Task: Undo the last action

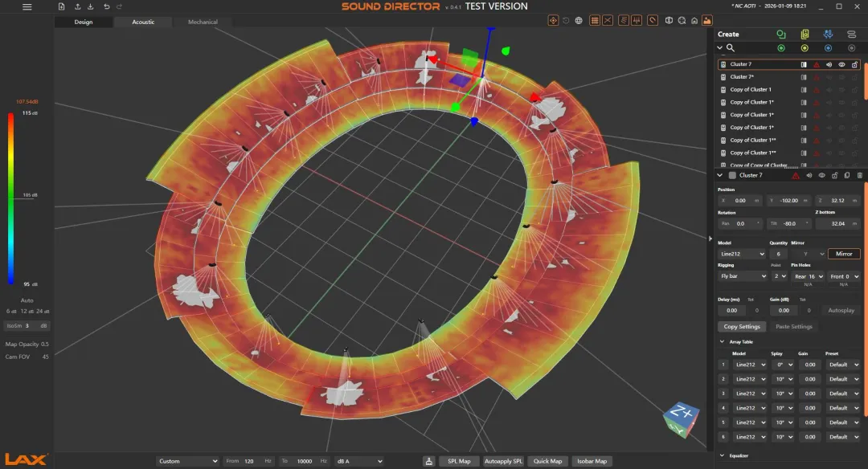Action: click(x=106, y=6)
